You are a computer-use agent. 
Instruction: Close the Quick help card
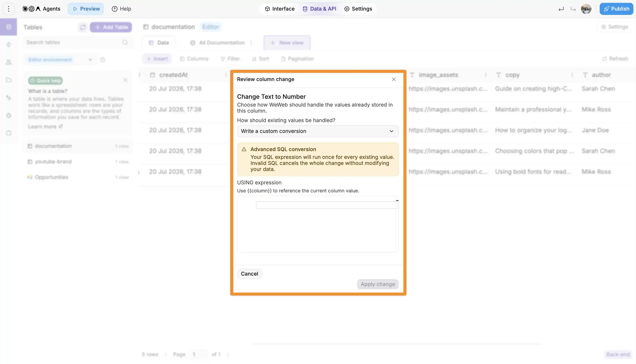tap(125, 80)
